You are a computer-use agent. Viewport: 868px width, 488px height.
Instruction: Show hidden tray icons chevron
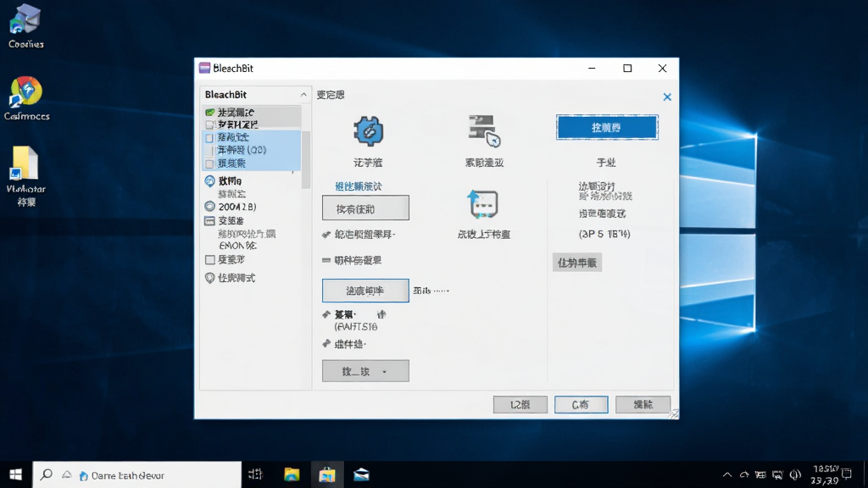click(726, 474)
